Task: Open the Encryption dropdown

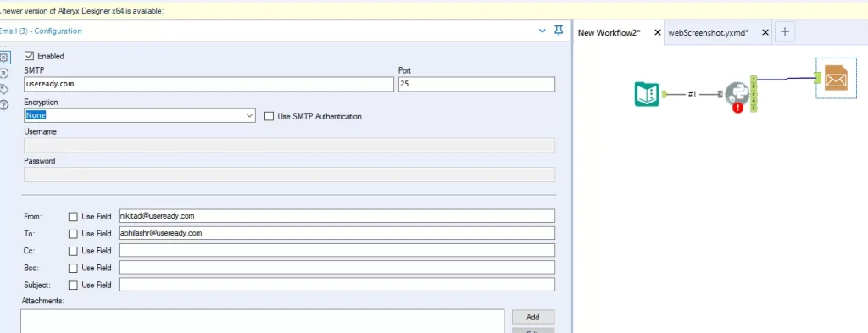Action: pos(140,115)
